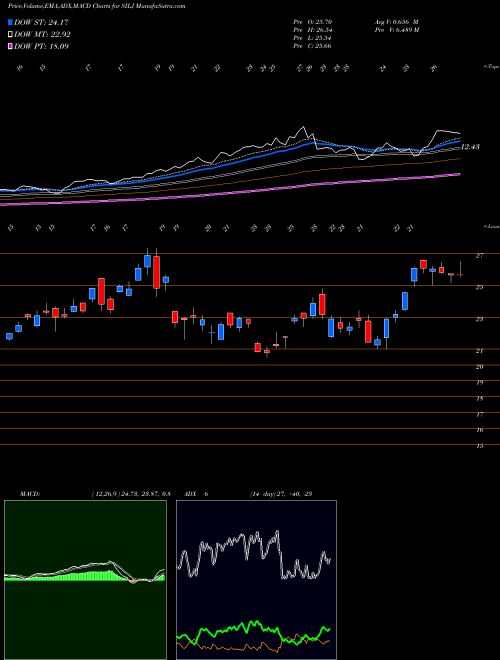Click the tallest red candlestick near price 27

point(157,272)
